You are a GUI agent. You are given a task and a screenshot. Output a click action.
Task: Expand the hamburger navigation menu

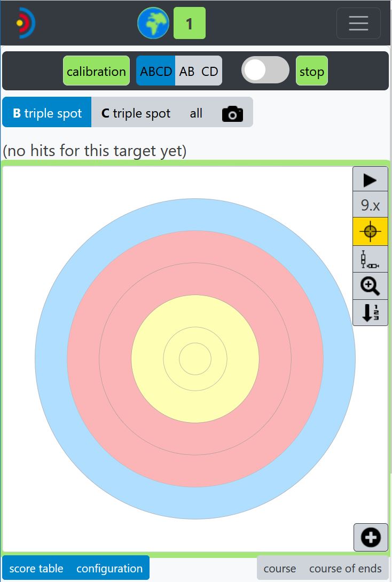point(358,24)
